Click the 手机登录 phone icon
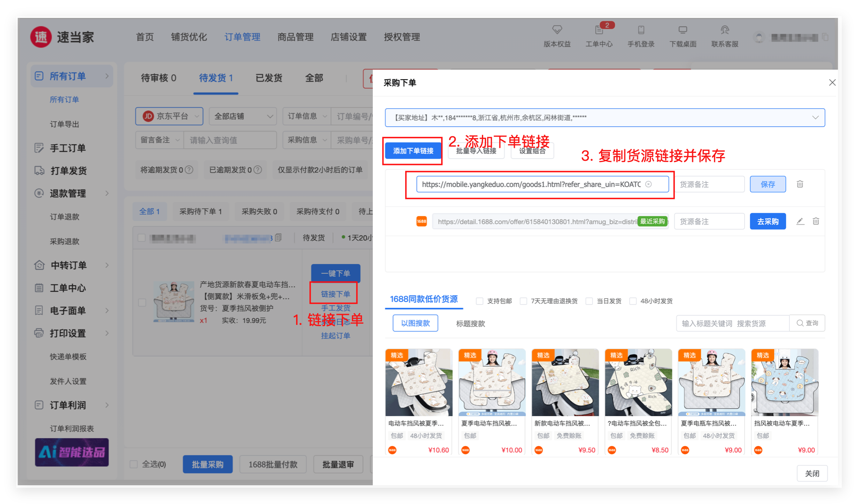This screenshot has height=504, width=858. pyautogui.click(x=641, y=30)
